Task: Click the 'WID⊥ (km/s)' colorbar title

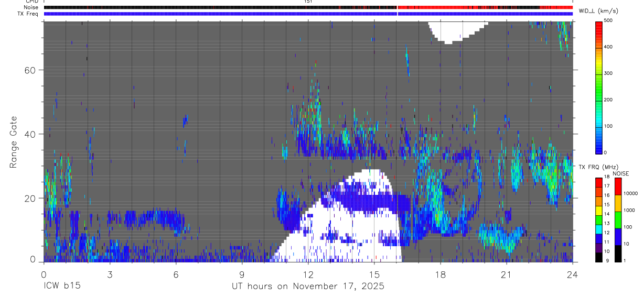Action: 599,10
